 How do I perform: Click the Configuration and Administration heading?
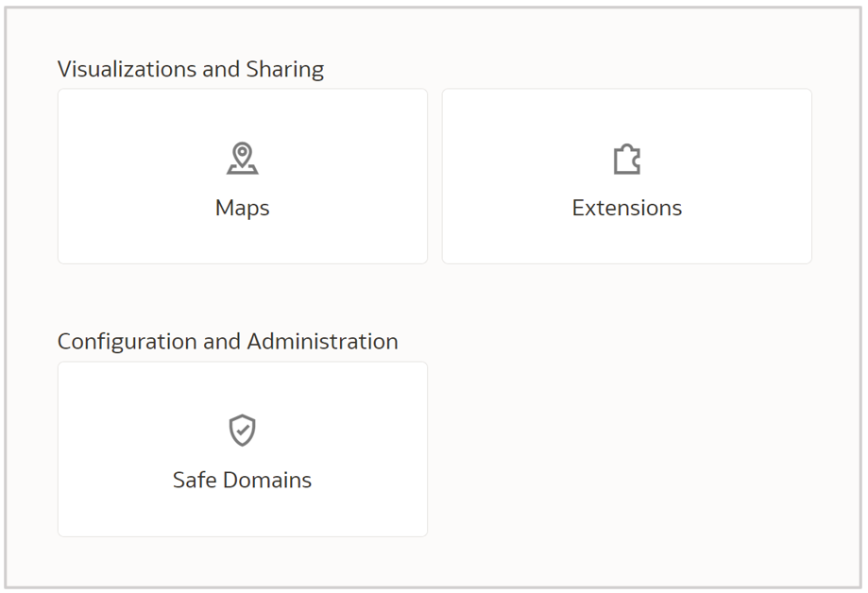point(228,341)
